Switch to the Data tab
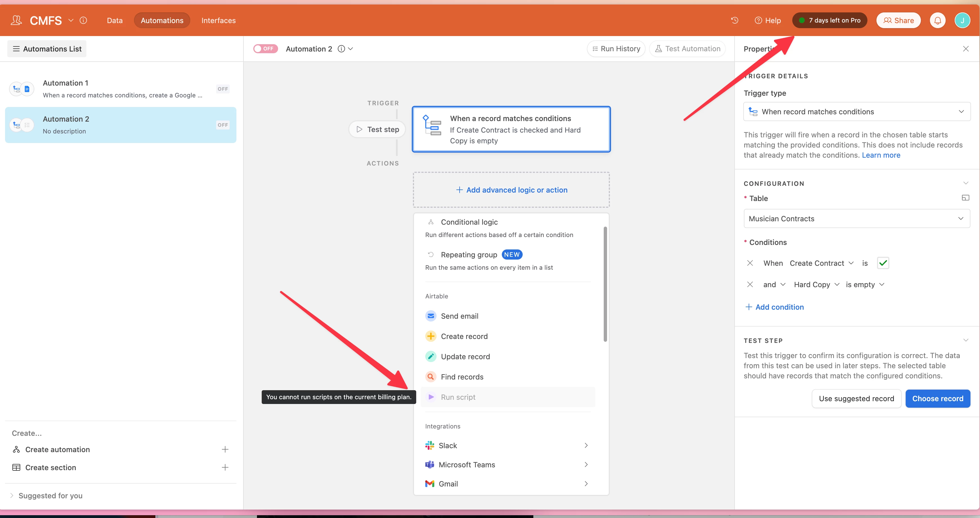 tap(115, 21)
